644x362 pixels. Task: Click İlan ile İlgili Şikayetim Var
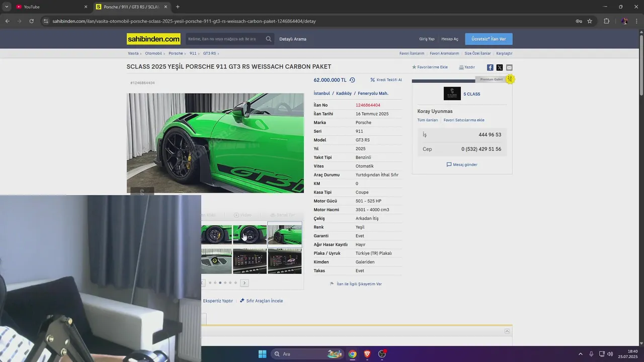tap(356, 284)
